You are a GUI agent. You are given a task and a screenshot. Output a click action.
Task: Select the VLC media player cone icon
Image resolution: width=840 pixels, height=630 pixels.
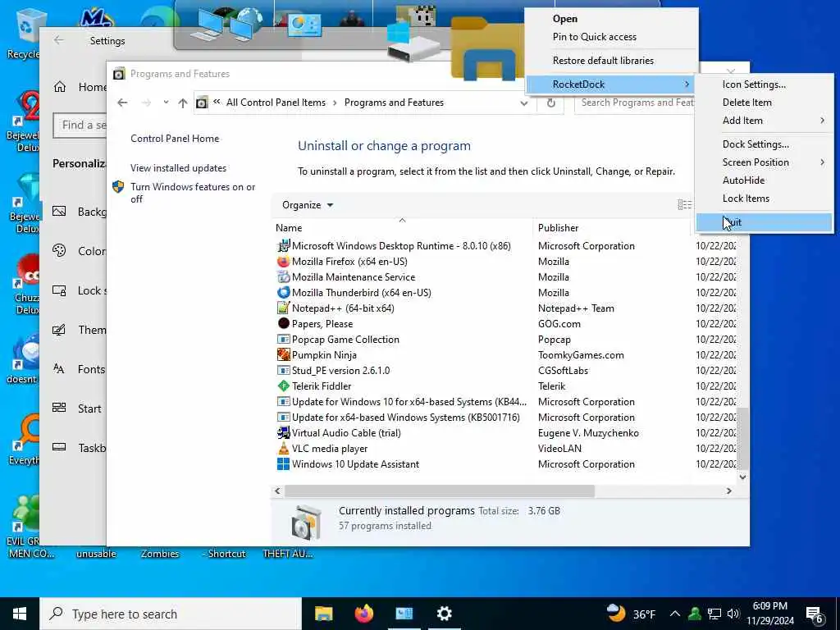(283, 449)
